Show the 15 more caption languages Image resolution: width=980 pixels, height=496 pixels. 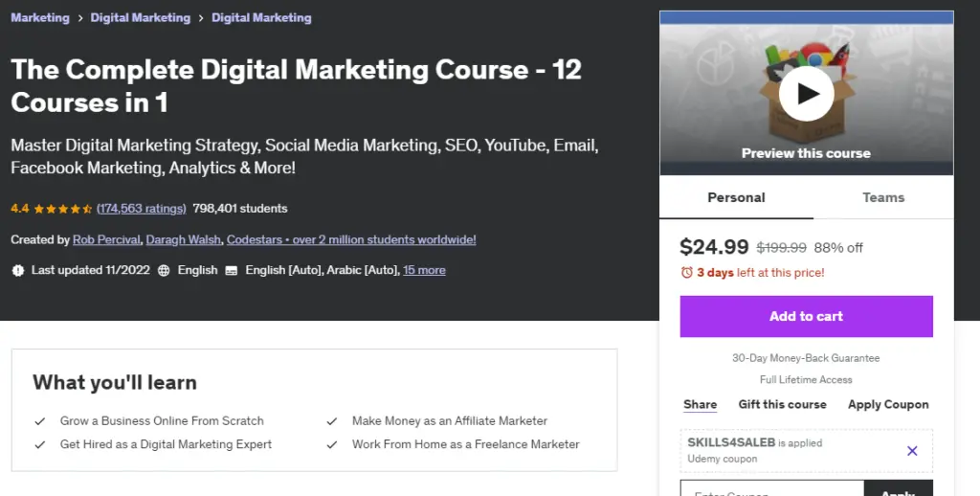[x=424, y=270]
